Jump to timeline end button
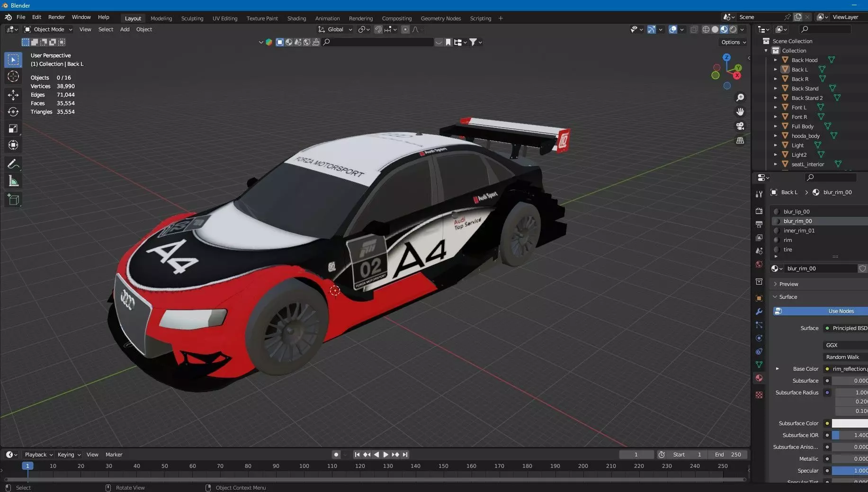Viewport: 868px width, 492px height. click(405, 455)
